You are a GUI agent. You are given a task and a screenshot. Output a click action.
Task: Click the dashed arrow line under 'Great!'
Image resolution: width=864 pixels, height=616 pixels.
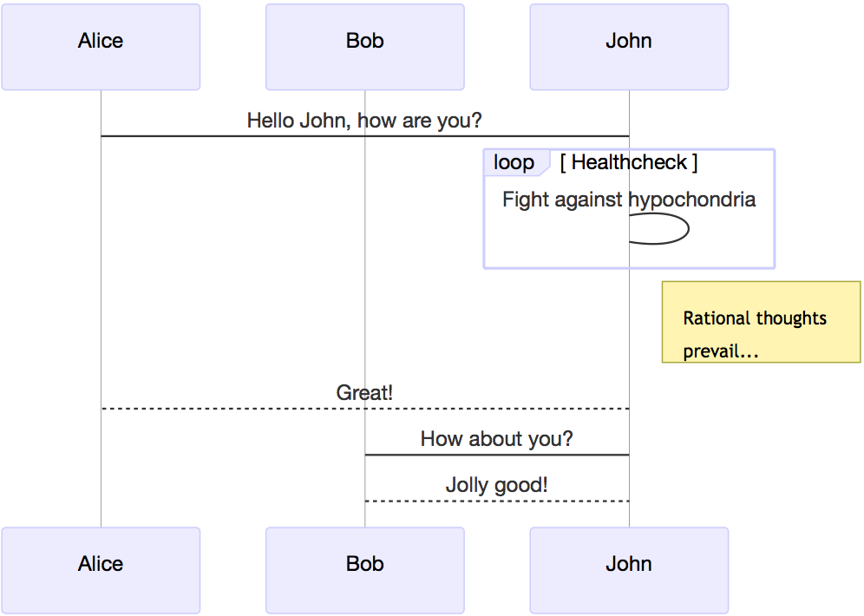[365, 409]
